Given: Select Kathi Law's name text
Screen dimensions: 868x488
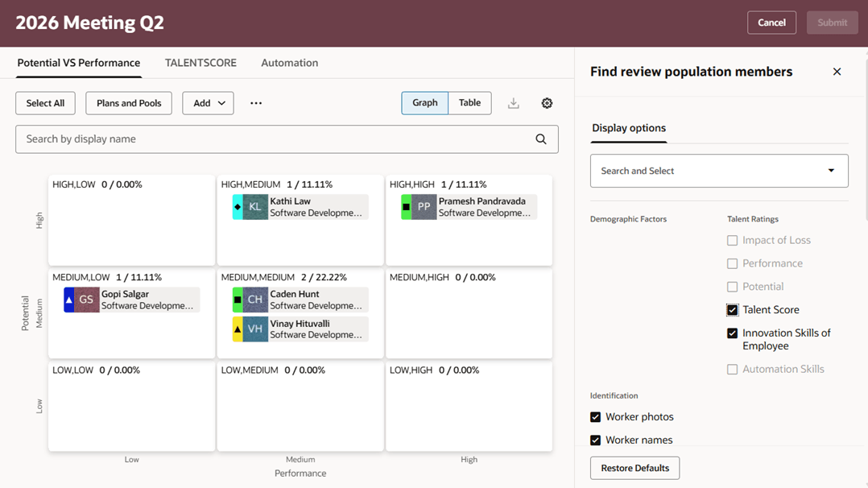Looking at the screenshot, I should point(290,201).
